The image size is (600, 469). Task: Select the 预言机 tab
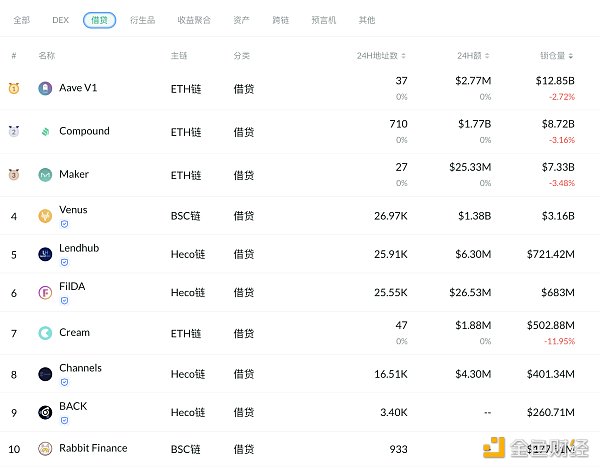tap(325, 20)
